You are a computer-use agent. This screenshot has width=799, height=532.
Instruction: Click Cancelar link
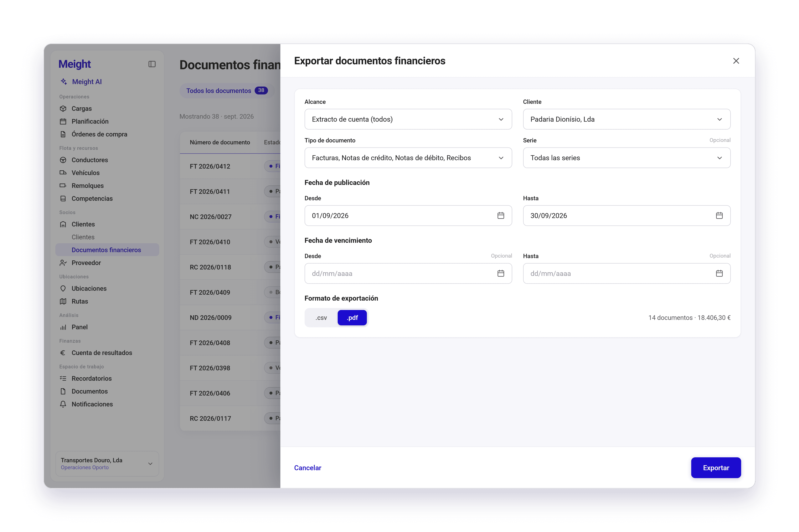pyautogui.click(x=307, y=468)
